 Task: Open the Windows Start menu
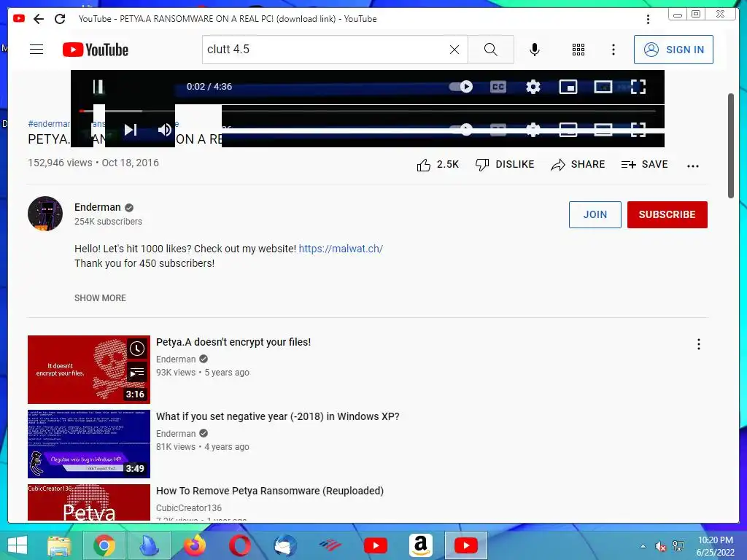(18, 545)
